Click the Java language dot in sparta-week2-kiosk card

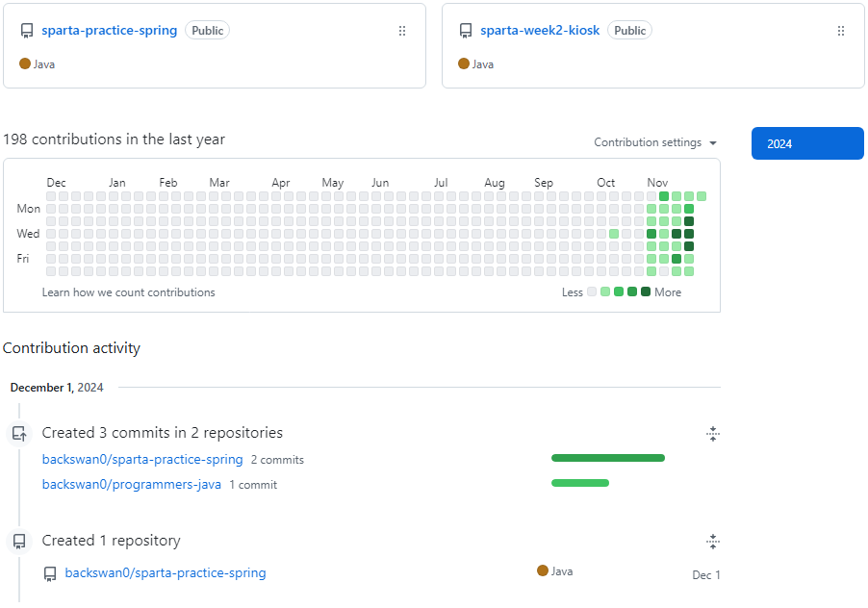coord(463,63)
